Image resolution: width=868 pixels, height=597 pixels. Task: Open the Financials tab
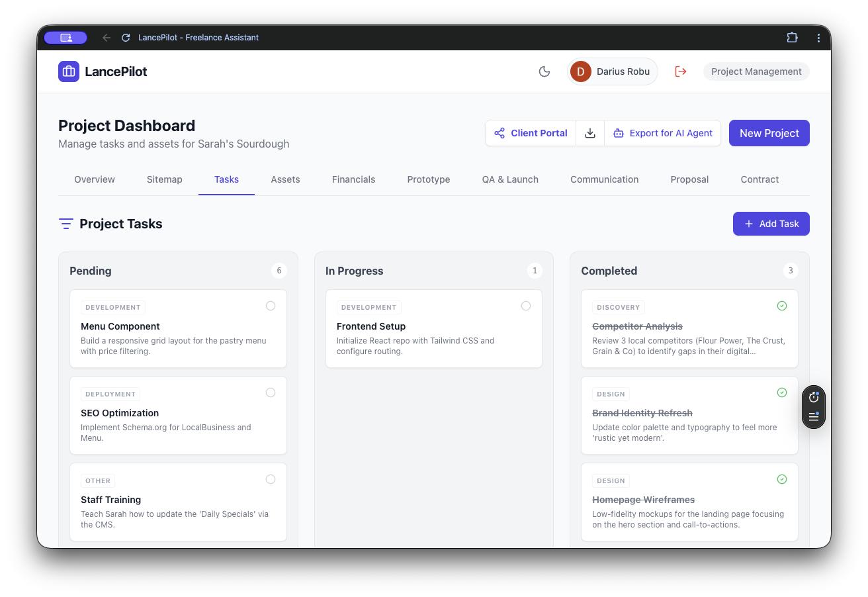(353, 179)
